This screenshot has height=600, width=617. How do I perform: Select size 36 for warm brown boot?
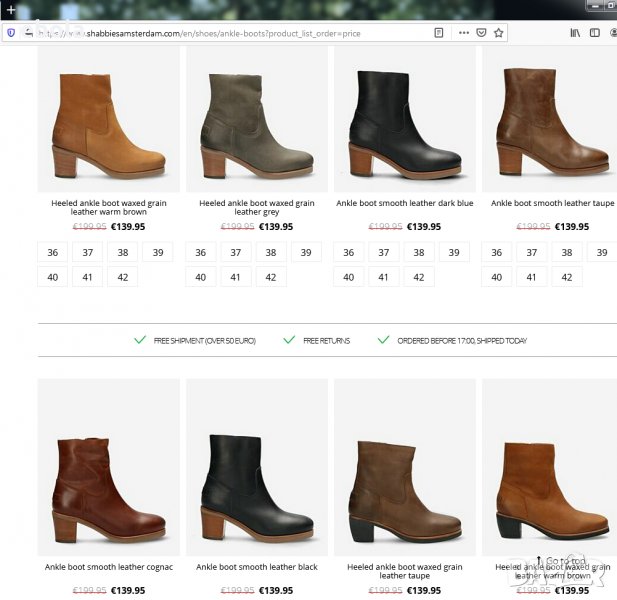52,253
